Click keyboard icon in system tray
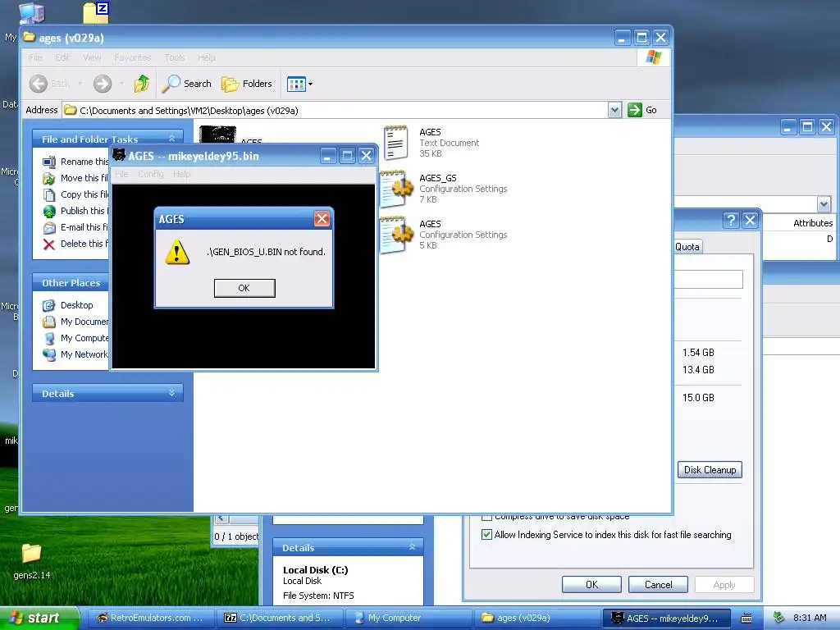This screenshot has height=630, width=840. tap(746, 619)
